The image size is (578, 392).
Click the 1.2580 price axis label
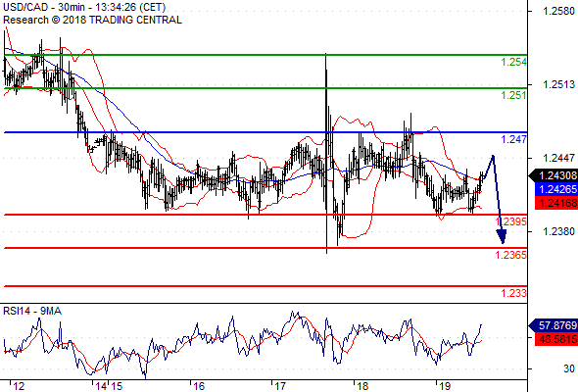click(x=558, y=12)
